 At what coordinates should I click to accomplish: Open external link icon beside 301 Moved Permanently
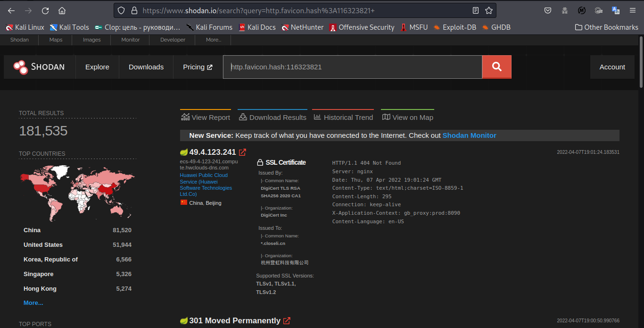(287, 321)
